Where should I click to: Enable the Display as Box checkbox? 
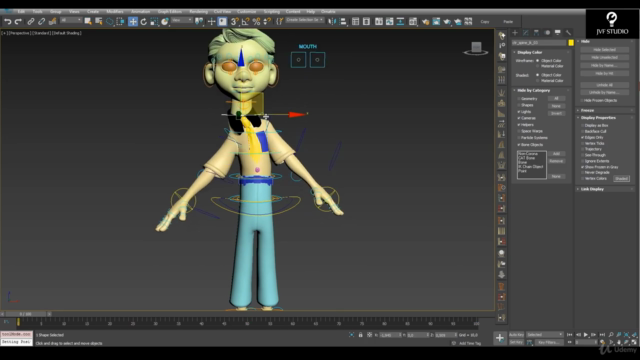point(582,125)
